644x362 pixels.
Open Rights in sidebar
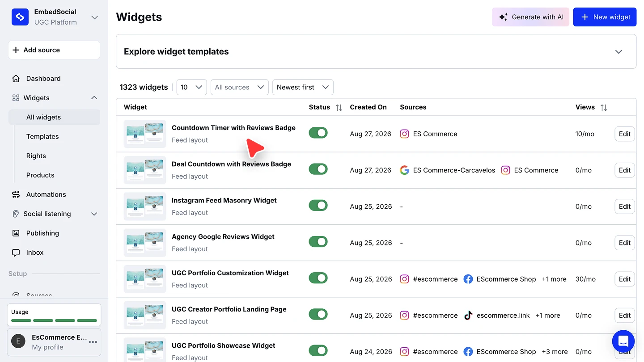[36, 156]
